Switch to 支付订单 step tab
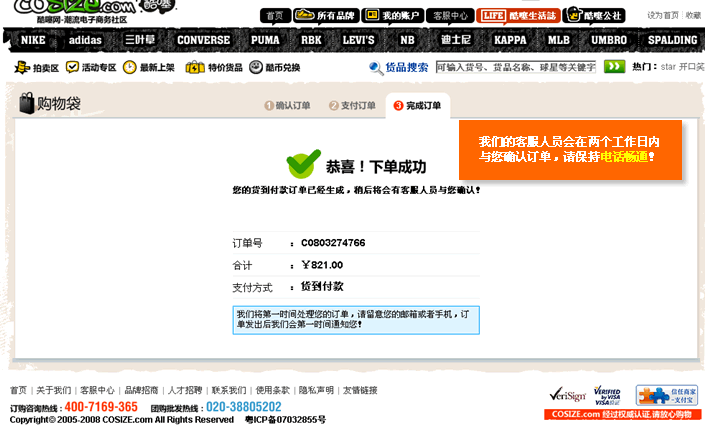 pos(352,106)
